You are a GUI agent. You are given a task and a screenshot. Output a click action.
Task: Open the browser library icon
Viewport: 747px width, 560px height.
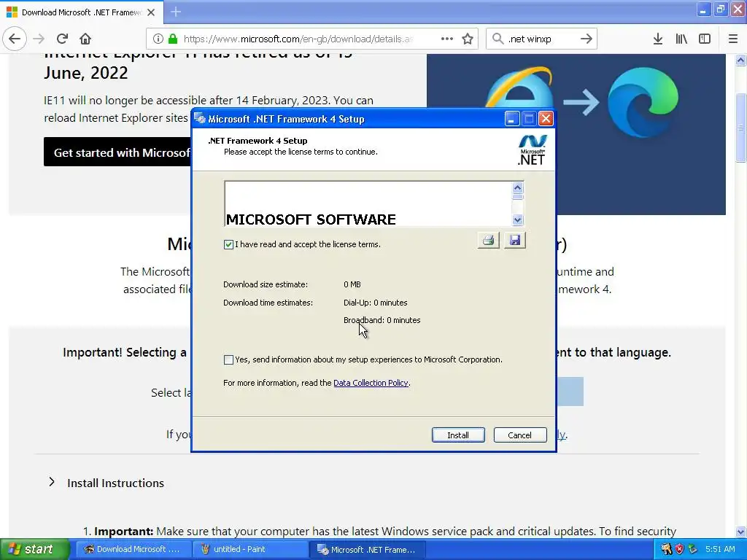click(681, 39)
